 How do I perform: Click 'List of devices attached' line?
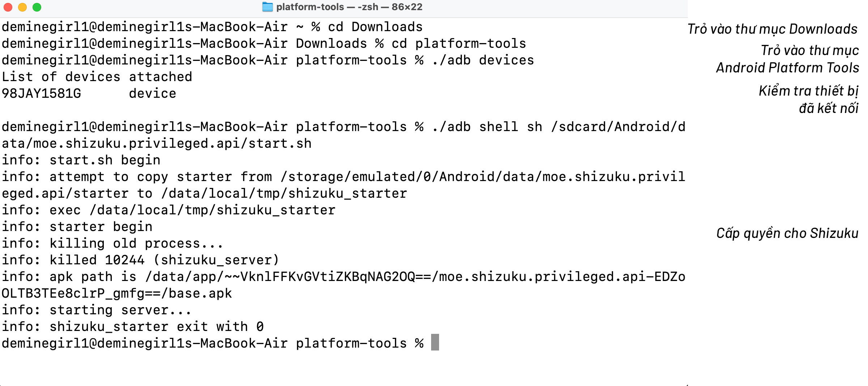coord(97,77)
